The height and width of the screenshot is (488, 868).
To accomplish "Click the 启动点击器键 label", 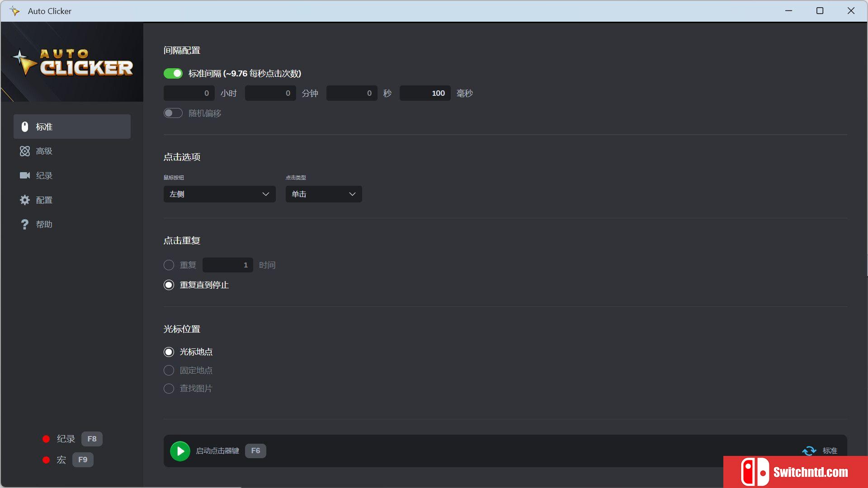I will [217, 451].
